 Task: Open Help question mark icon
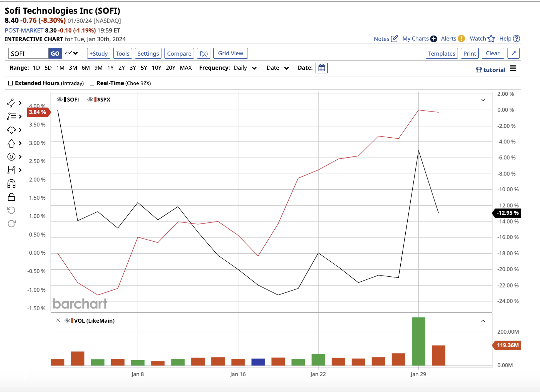pos(517,39)
